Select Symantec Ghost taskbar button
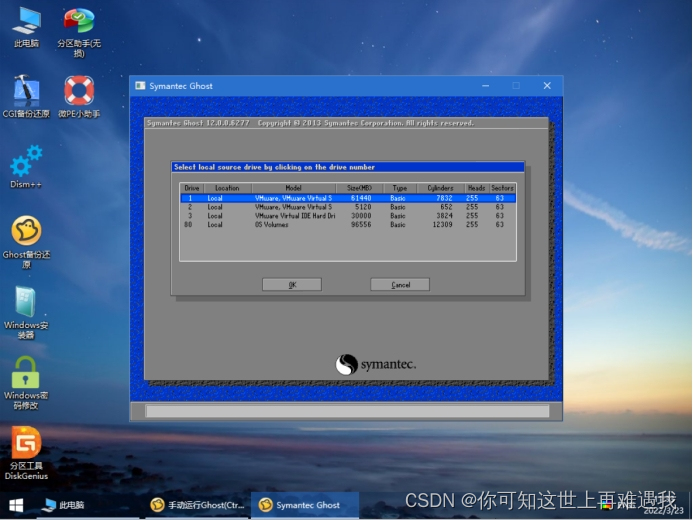 click(305, 505)
